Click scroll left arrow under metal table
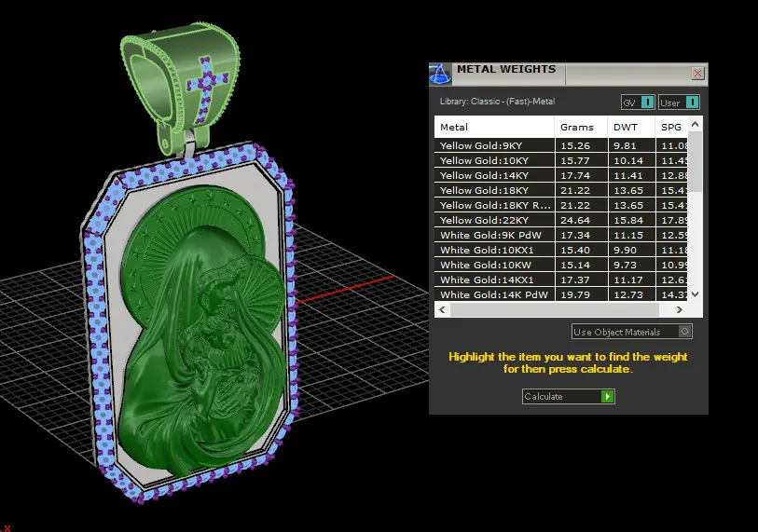 pyautogui.click(x=442, y=309)
